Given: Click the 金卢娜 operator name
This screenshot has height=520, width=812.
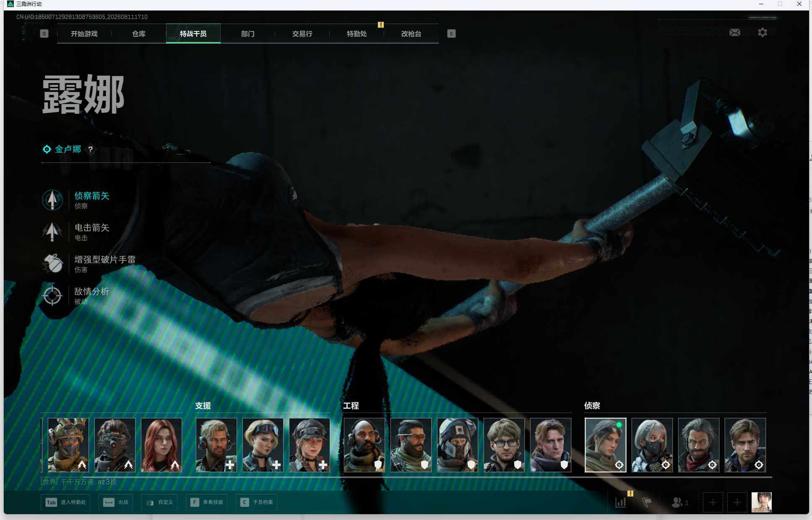Looking at the screenshot, I should 68,149.
